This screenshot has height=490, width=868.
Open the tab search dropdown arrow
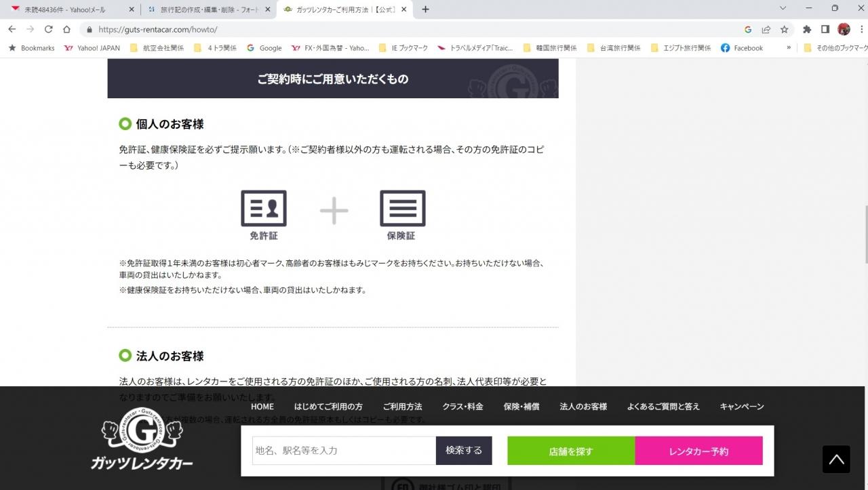(x=783, y=9)
